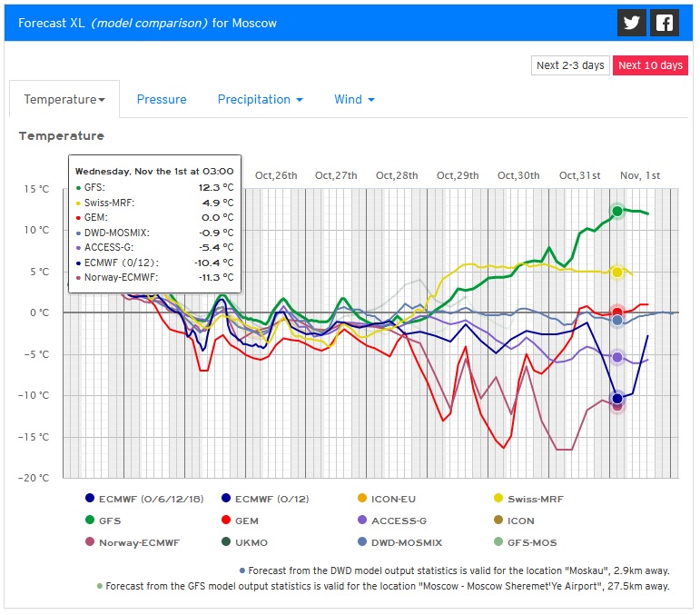Click the yellow Swiss-MRF data point marker

[x=617, y=273]
